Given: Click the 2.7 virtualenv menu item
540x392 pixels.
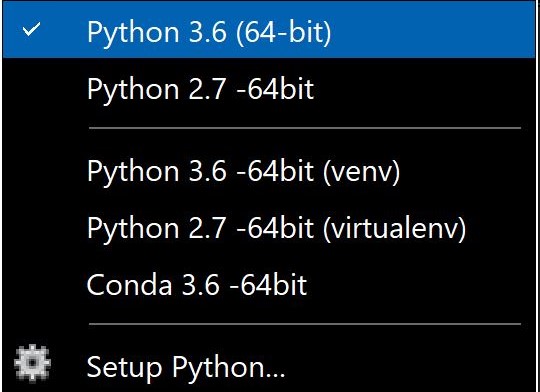Looking at the screenshot, I should point(269,228).
